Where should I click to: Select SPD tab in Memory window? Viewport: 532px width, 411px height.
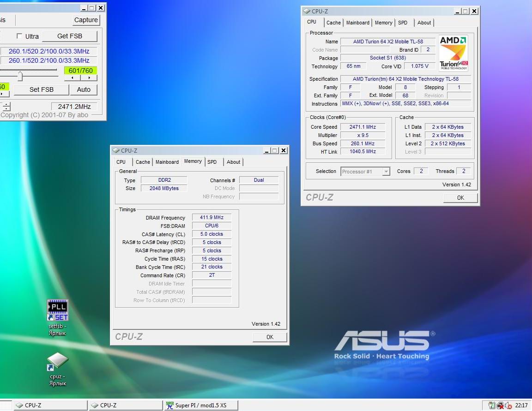tap(212, 162)
